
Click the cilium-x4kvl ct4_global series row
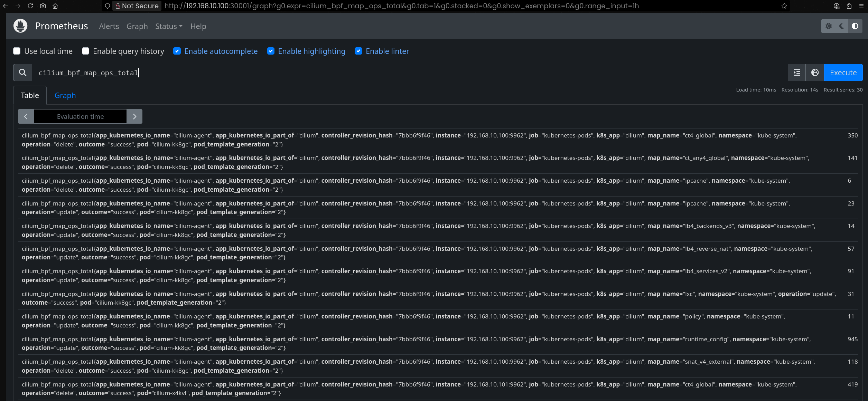[x=438, y=389]
